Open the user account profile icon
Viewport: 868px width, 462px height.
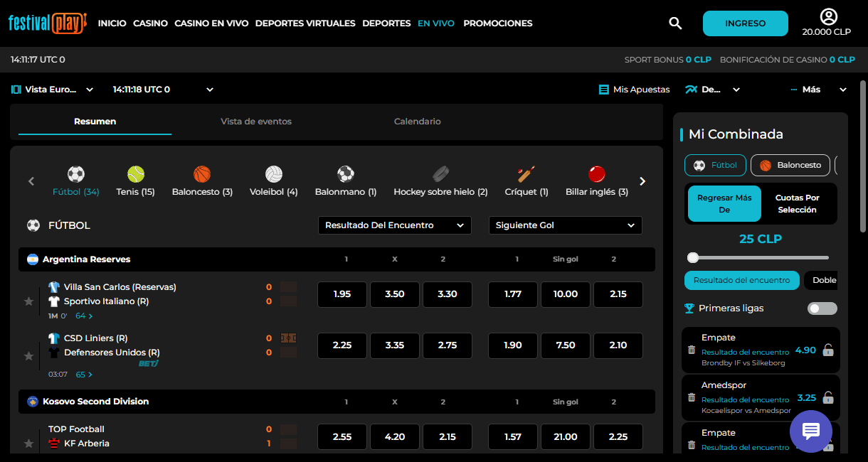tap(828, 16)
